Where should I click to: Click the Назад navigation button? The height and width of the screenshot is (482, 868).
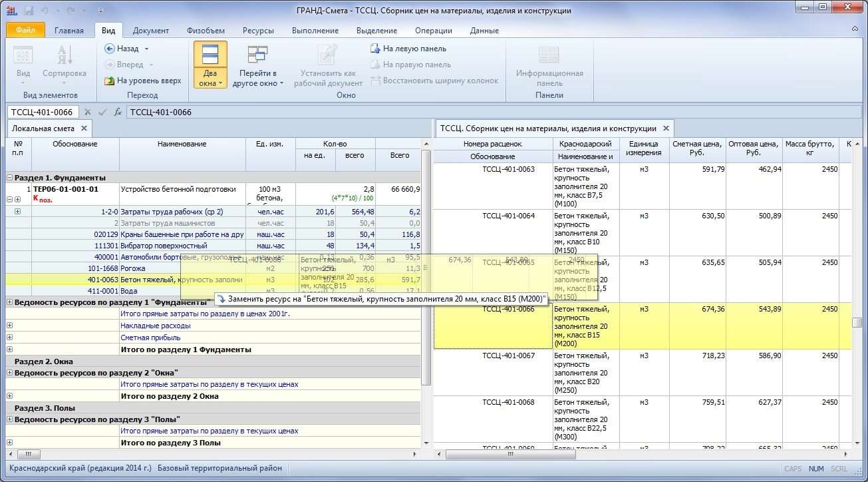(122, 49)
